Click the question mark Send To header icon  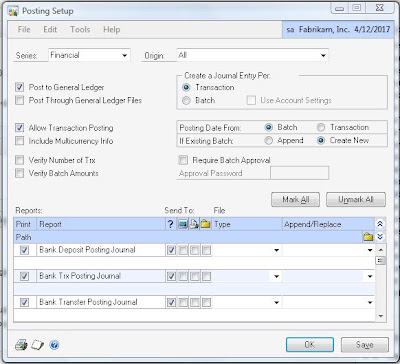tap(171, 224)
